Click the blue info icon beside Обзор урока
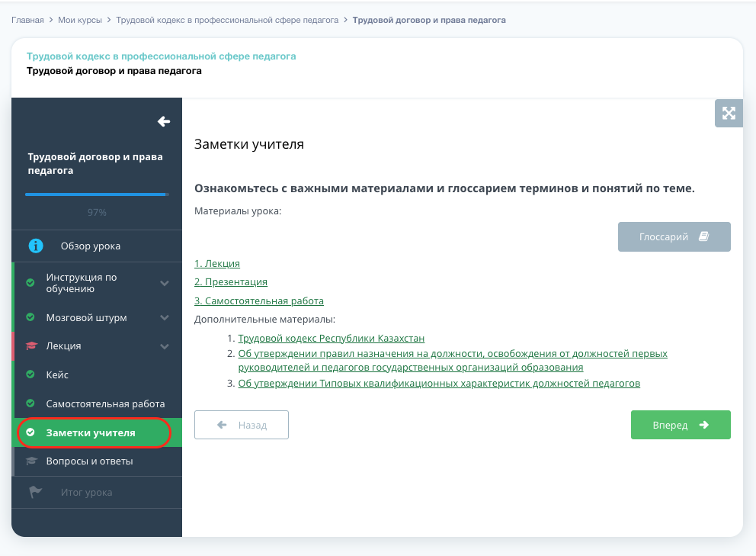 36,246
